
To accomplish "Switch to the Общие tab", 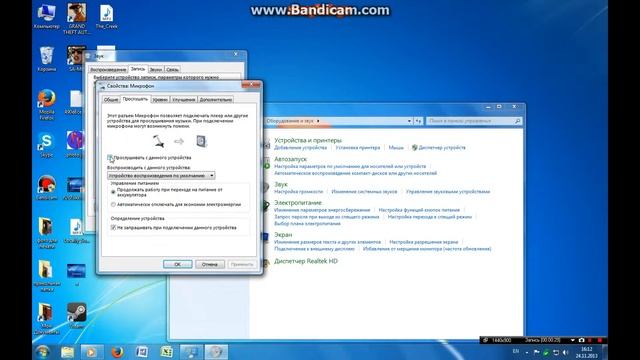I will click(111, 100).
